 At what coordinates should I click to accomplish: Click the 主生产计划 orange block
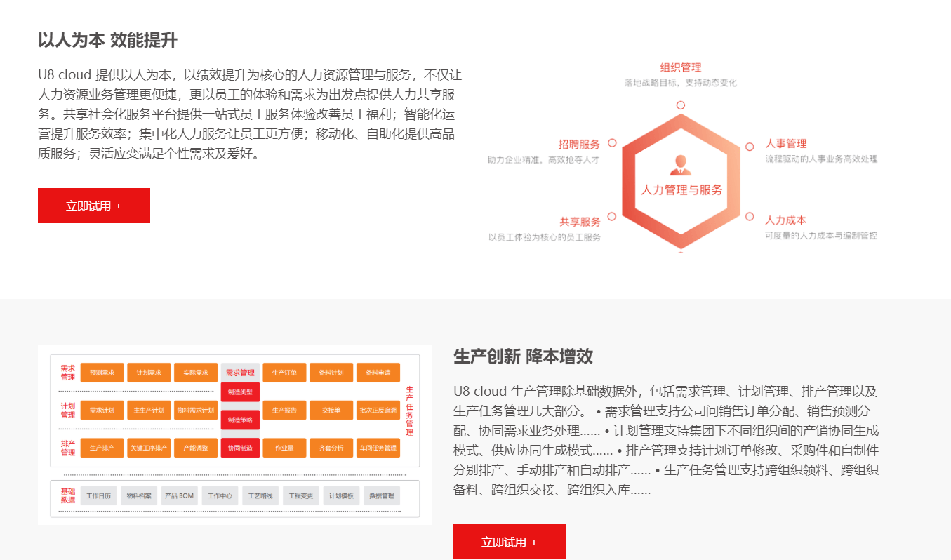tap(149, 410)
